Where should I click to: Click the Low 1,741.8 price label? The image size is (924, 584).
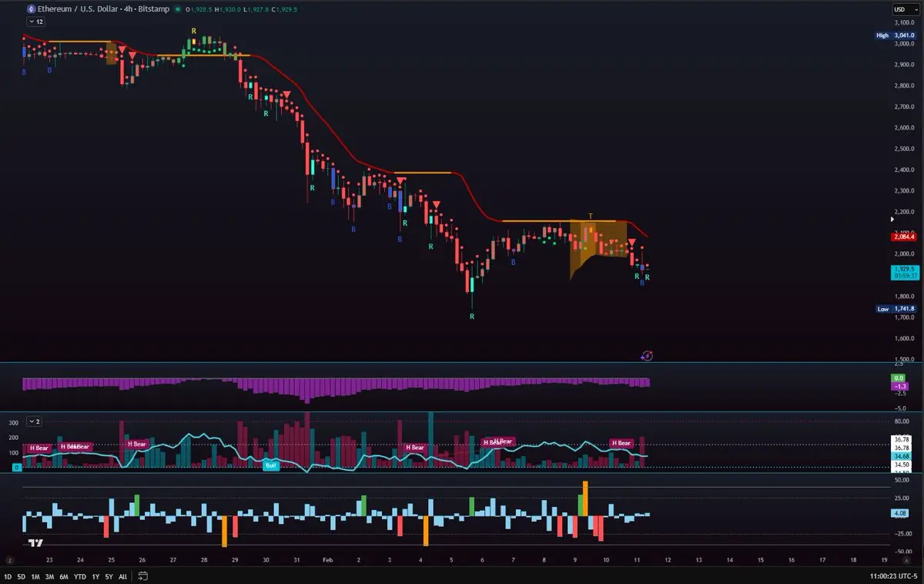pos(896,309)
